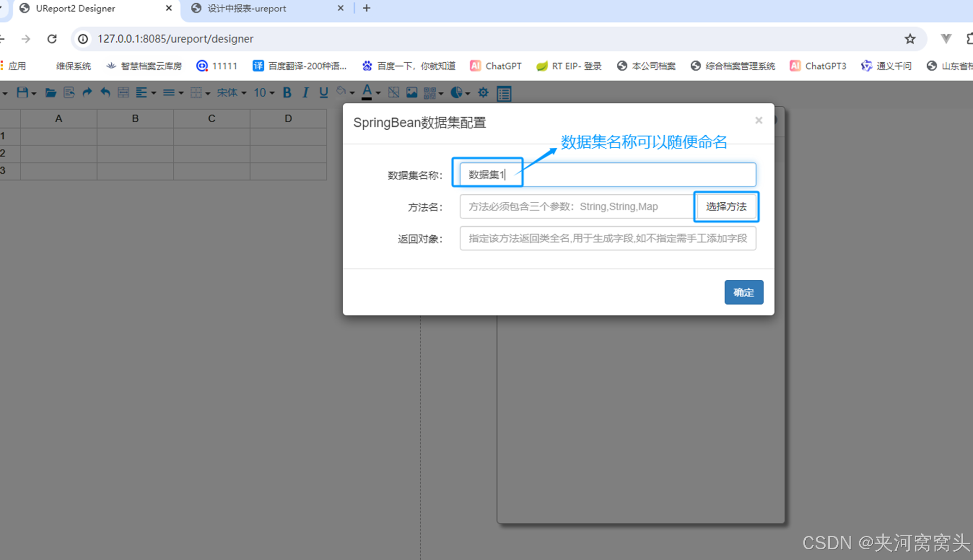
Task: Toggle italic formatting
Action: coord(305,93)
